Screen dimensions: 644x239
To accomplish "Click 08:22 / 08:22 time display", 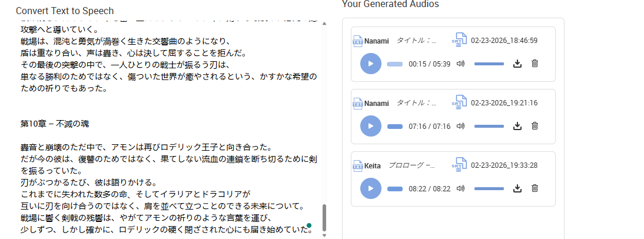I will pos(429,189).
